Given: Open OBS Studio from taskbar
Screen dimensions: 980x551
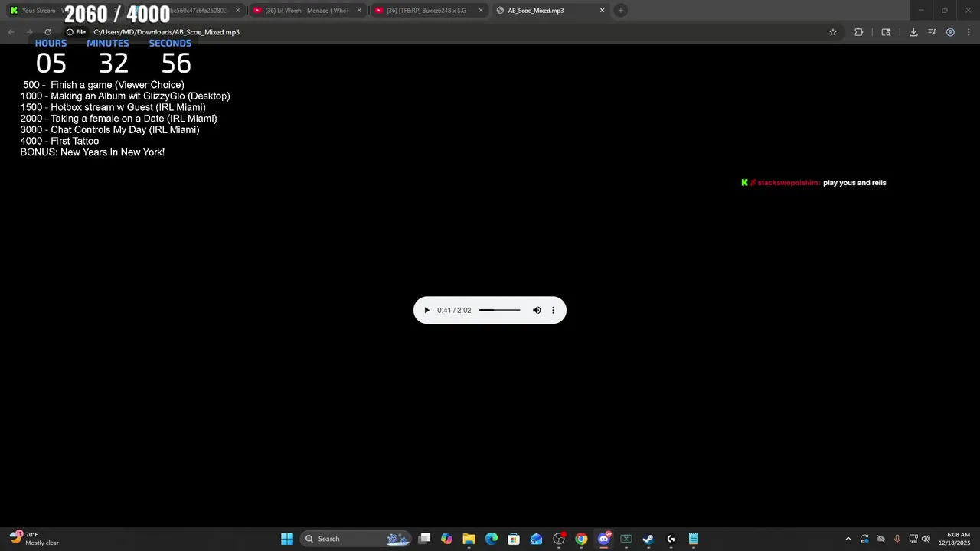Looking at the screenshot, I should (x=559, y=539).
